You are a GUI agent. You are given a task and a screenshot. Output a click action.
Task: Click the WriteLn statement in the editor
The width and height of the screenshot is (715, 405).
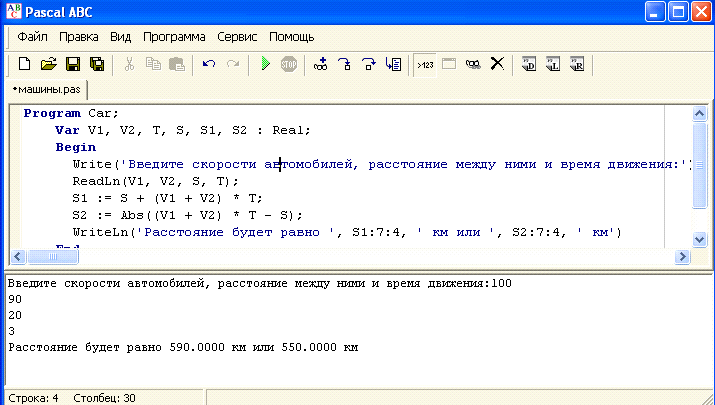point(347,233)
